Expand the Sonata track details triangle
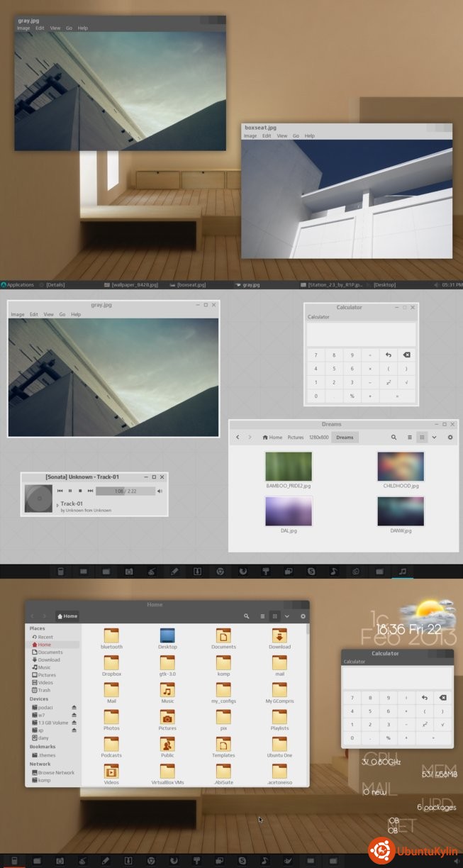 tap(57, 505)
